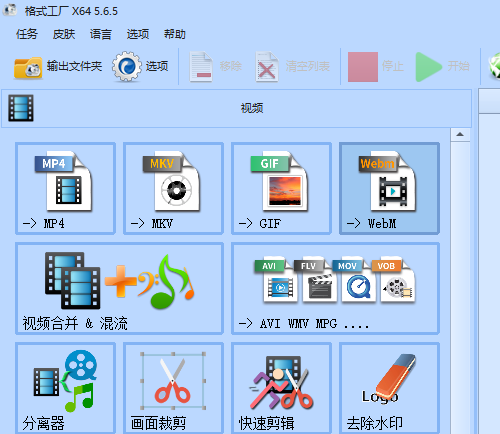Click the 清空列表 icon

click(267, 66)
